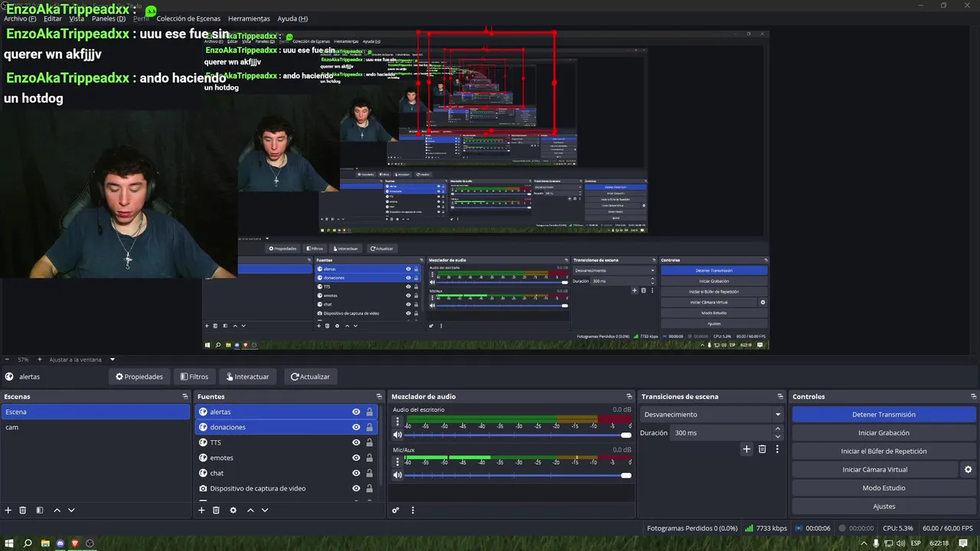Open Paneles menu
The image size is (980, 551).
click(x=109, y=18)
